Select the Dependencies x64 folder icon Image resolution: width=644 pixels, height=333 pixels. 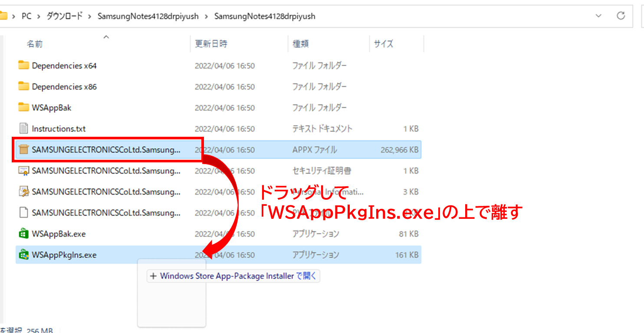point(23,66)
